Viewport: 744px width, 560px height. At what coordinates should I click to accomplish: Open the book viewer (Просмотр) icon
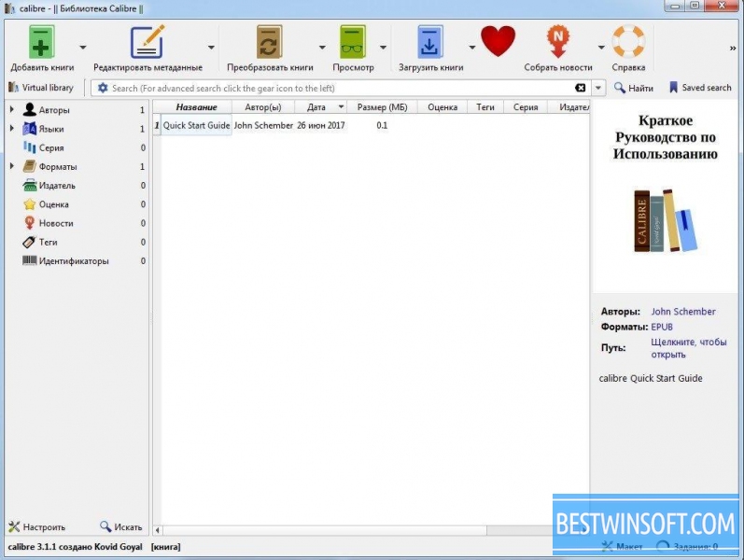click(x=353, y=42)
